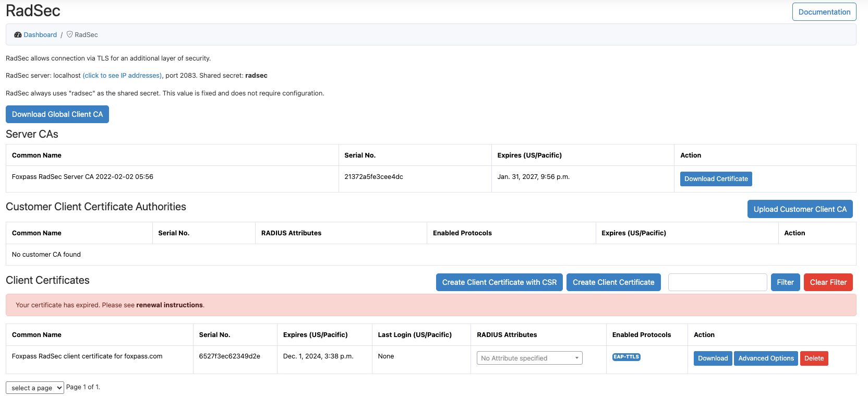868x396 pixels.
Task: Open the renewal instructions link
Action: (x=170, y=305)
